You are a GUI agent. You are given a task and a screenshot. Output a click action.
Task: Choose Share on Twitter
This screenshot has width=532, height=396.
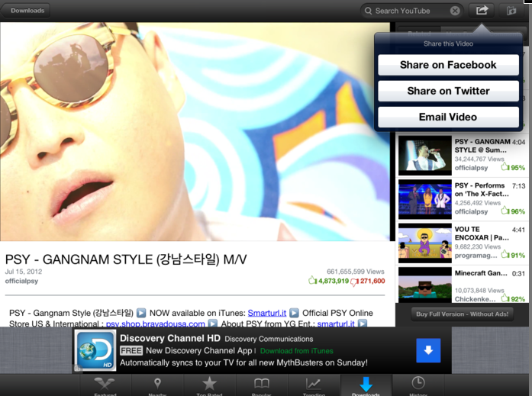pyautogui.click(x=448, y=91)
